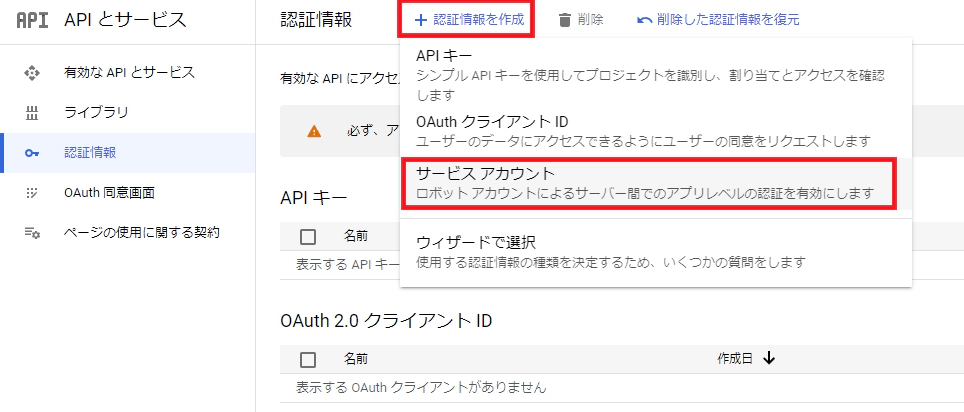Click the 有効な API とサービス sidebar icon
The image size is (964, 412).
point(31,73)
